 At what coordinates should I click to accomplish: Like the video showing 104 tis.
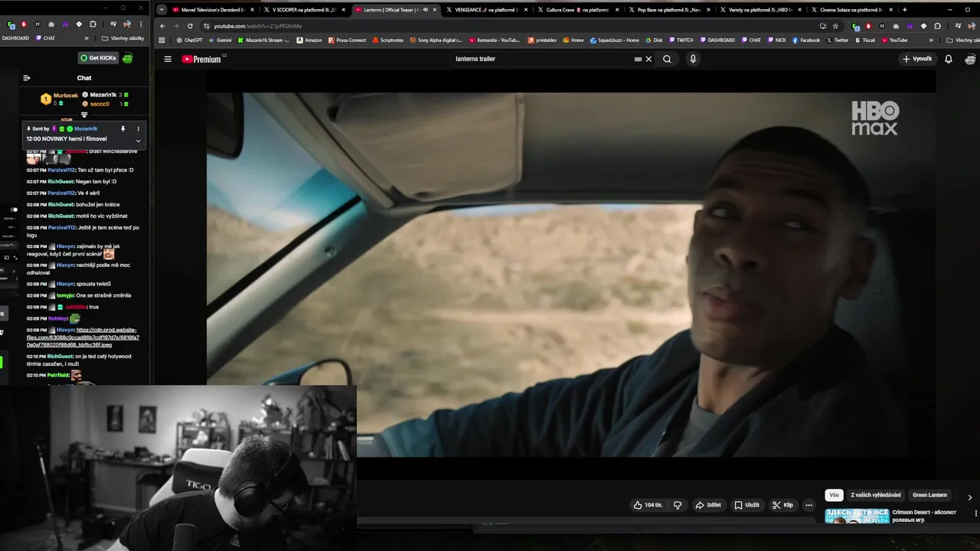point(648,505)
